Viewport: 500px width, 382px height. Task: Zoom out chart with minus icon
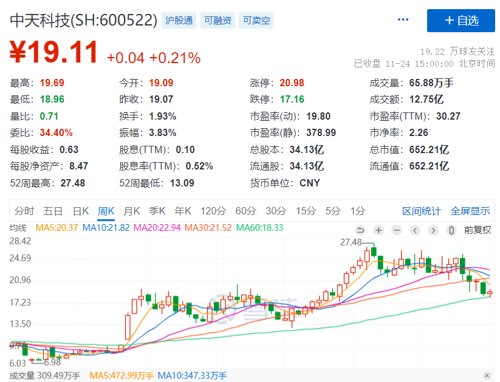pos(397,230)
